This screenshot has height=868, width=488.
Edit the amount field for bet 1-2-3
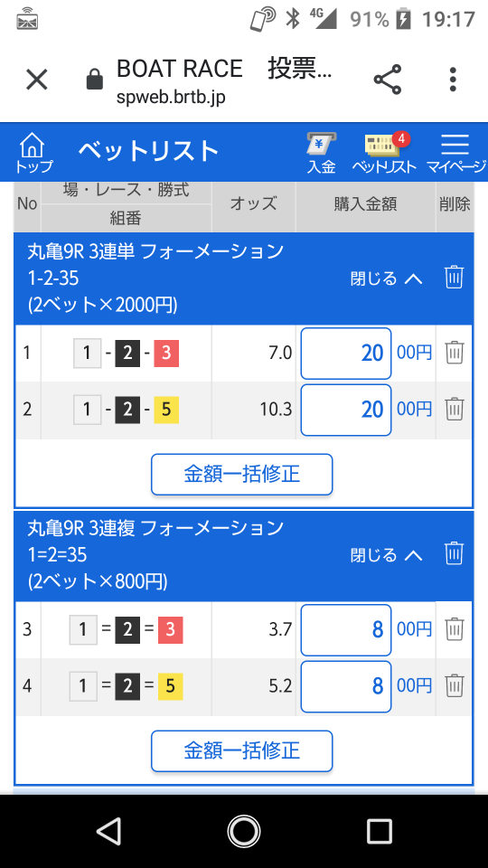coord(346,354)
